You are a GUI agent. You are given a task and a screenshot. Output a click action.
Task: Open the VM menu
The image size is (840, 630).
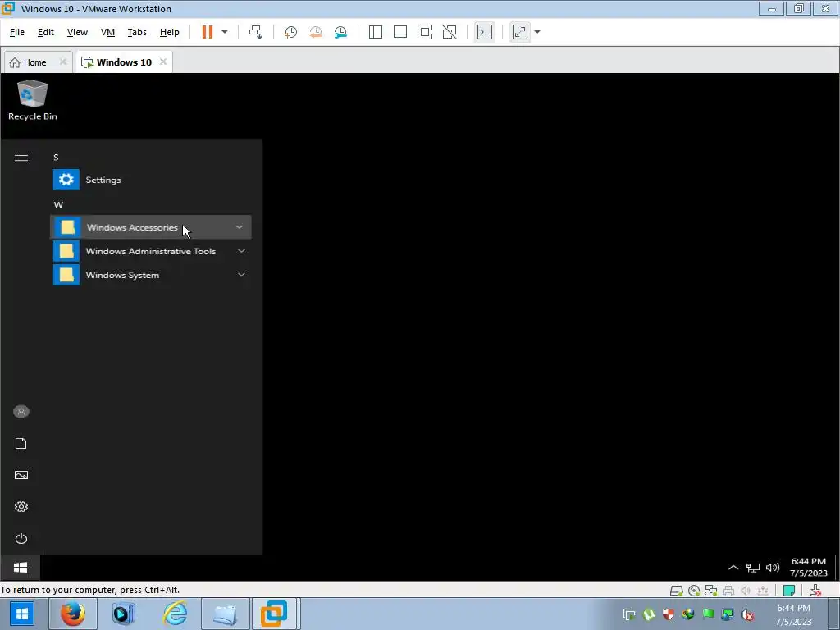tap(107, 32)
